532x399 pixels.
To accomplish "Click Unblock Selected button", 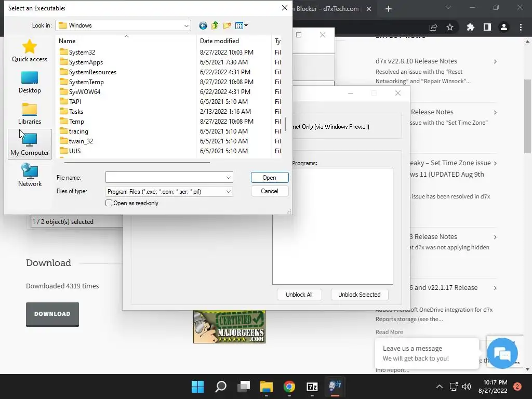I will [360, 295].
